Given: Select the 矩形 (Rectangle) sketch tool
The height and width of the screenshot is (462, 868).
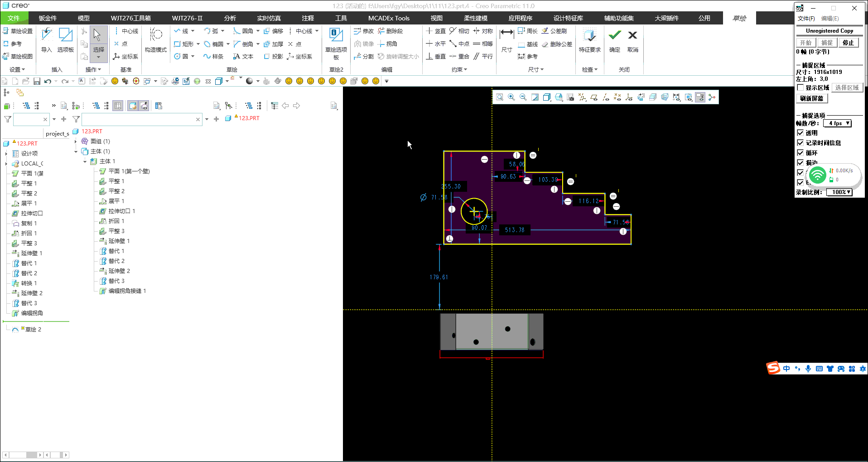Looking at the screenshot, I should tap(184, 44).
